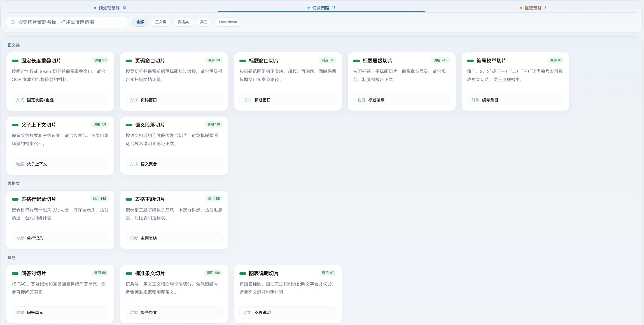
Task: Select the 其它 filter chip
Action: (204, 22)
